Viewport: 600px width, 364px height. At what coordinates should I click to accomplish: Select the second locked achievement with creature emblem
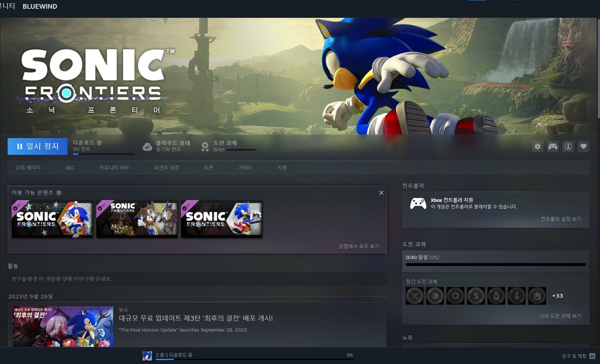pos(435,296)
